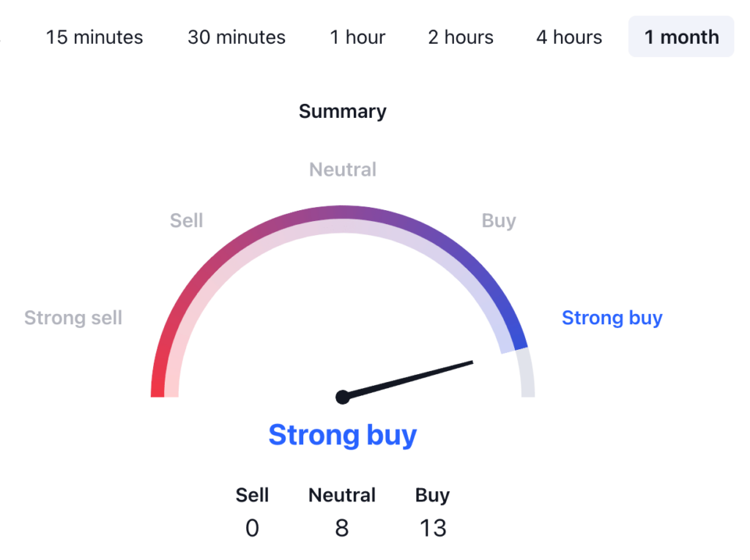Click the gauge needle pivot dot
This screenshot has width=750, height=560.
tap(342, 397)
